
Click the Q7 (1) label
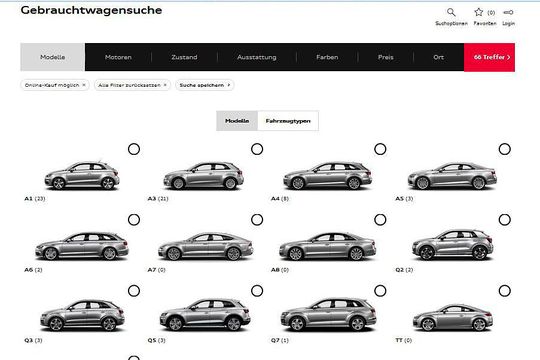[x=280, y=340]
